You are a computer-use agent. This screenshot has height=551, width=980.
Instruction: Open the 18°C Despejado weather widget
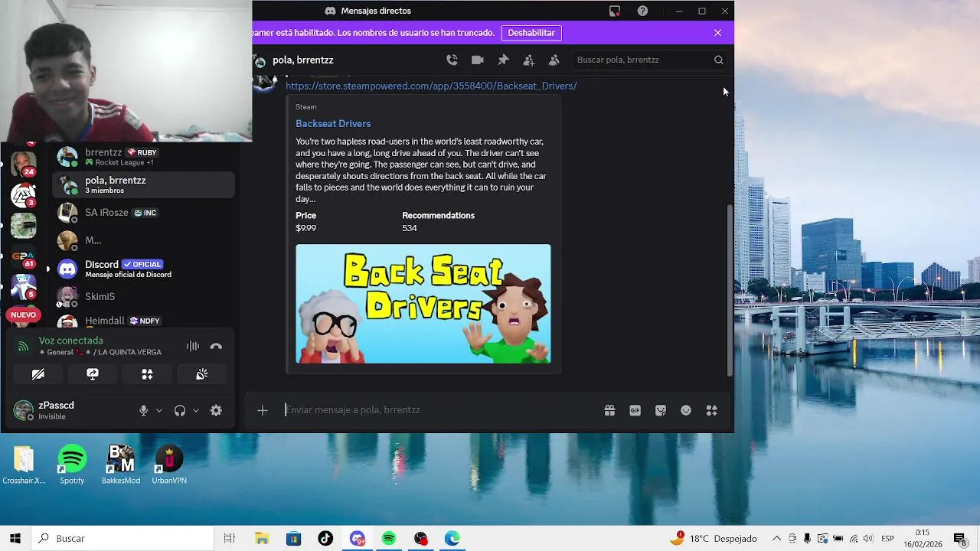coord(713,539)
